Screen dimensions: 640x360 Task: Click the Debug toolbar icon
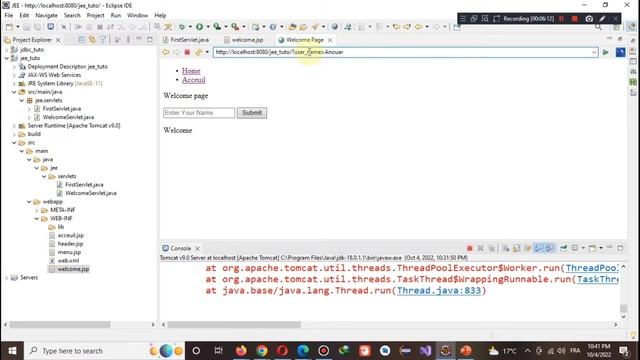click(182, 27)
